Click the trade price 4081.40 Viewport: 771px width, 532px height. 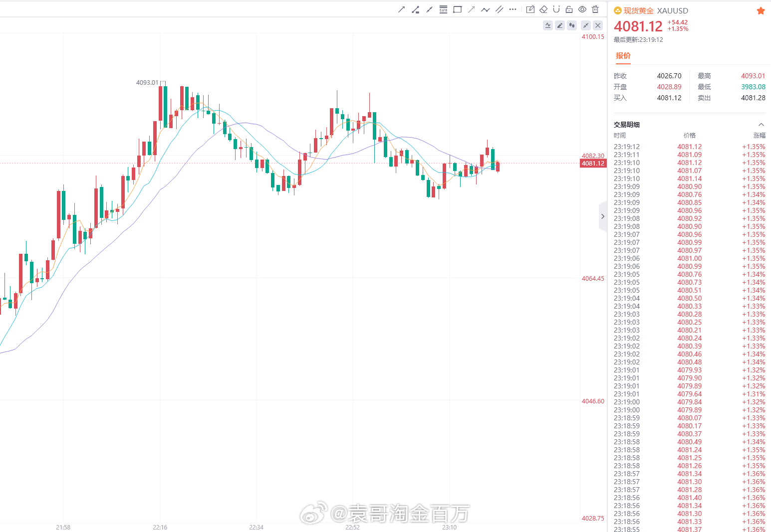point(690,498)
